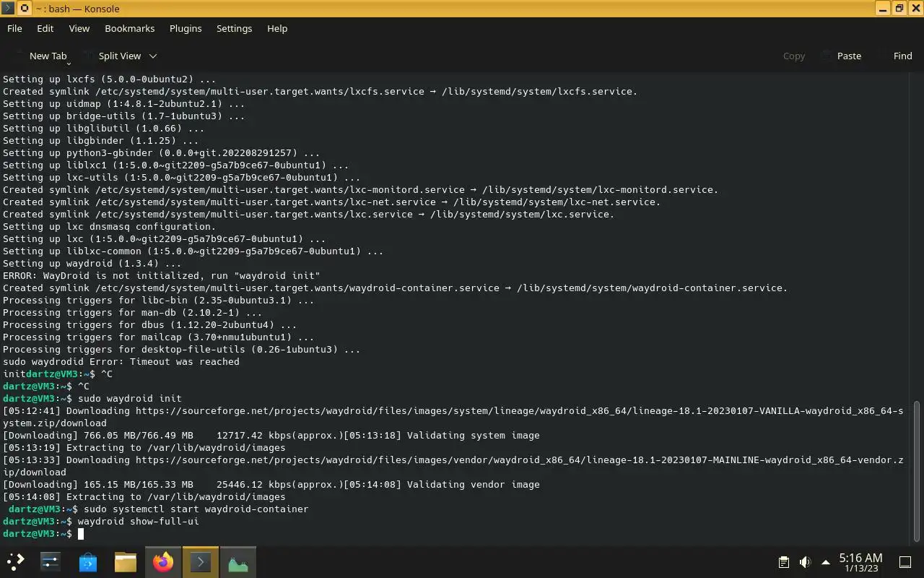
Task: Click 'Validating vendor image' text
Action: click(473, 484)
